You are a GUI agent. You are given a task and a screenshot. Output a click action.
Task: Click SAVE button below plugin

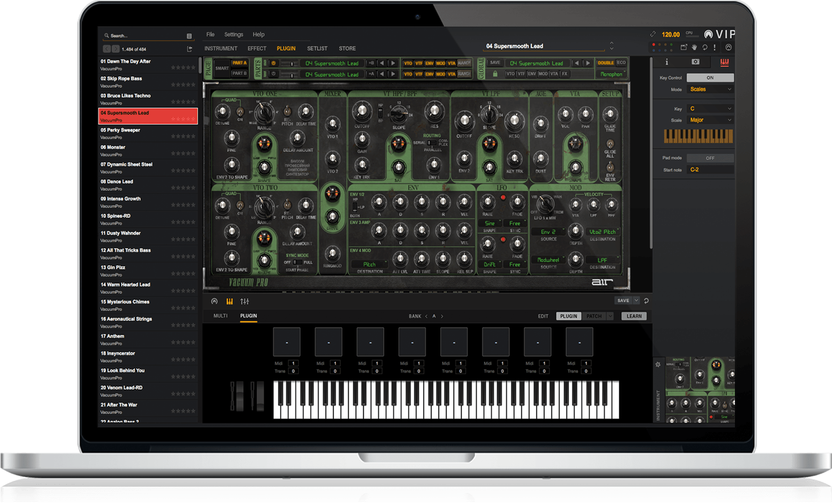624,300
